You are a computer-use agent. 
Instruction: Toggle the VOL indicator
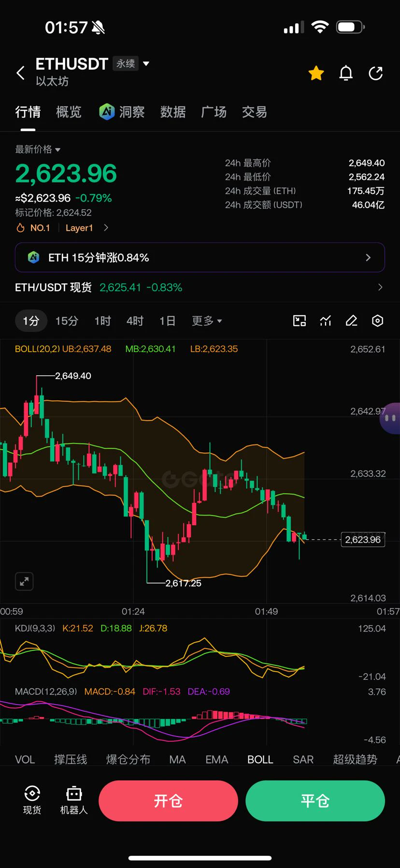(x=25, y=759)
